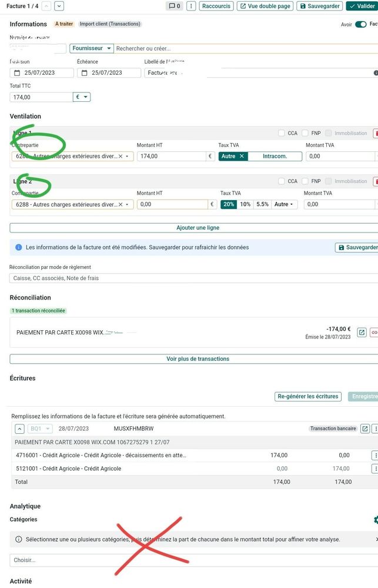The image size is (378, 588).
Task: Open external link icon next to Transaction bancaire
Action: pyautogui.click(x=364, y=428)
